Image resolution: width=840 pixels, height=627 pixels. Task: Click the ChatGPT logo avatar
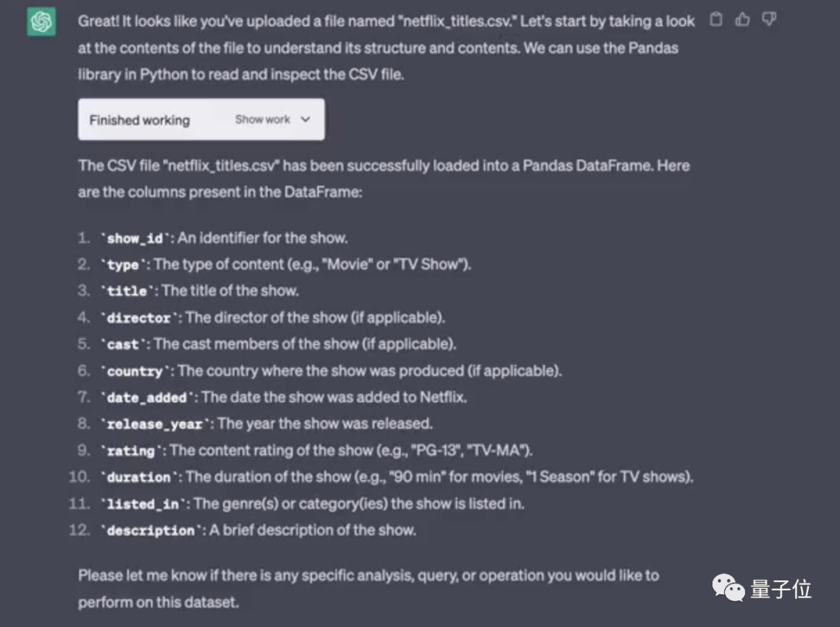[41, 22]
